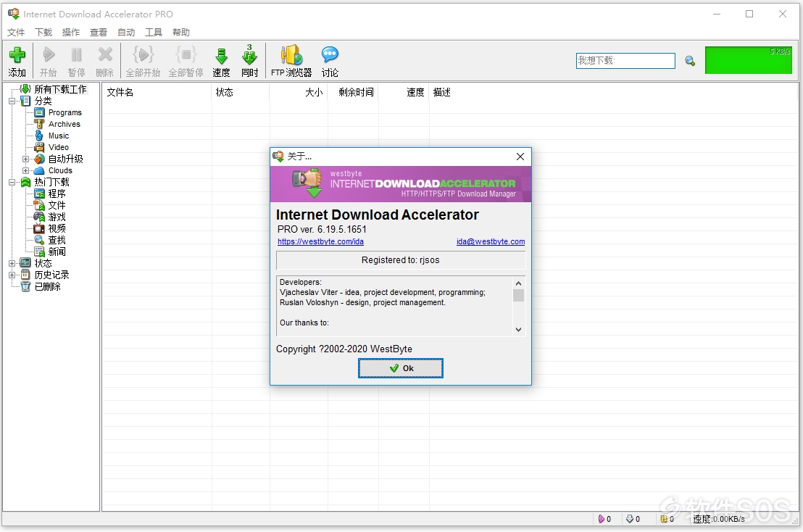Open the 自动 menu
Screen dimensions: 803x532
pyautogui.click(x=127, y=33)
